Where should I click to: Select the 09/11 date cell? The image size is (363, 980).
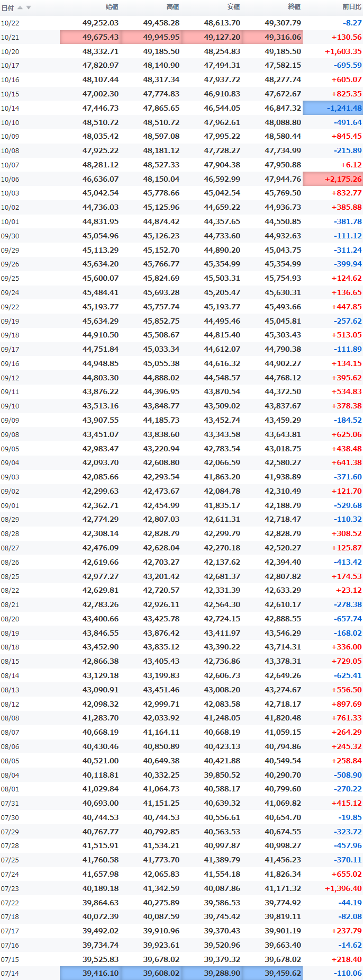click(x=10, y=392)
